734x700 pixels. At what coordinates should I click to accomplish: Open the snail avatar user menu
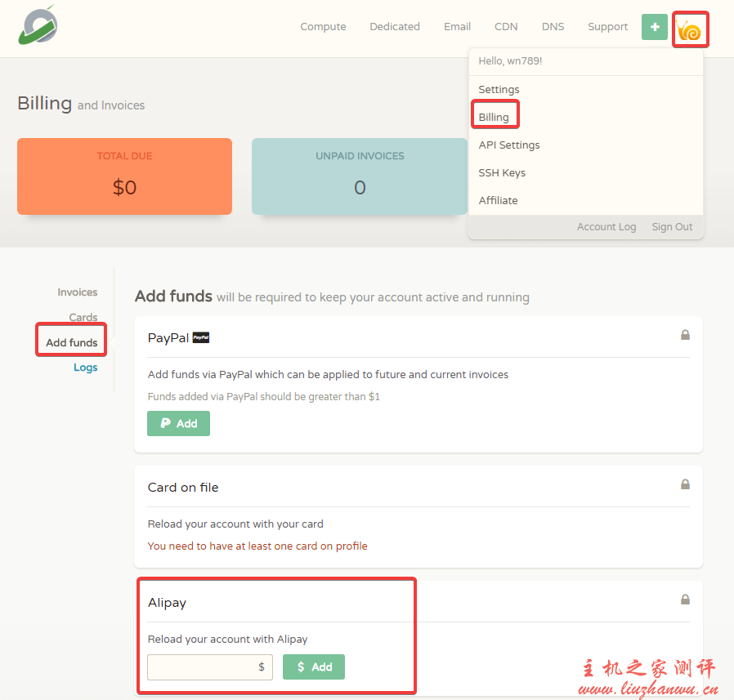(x=690, y=31)
